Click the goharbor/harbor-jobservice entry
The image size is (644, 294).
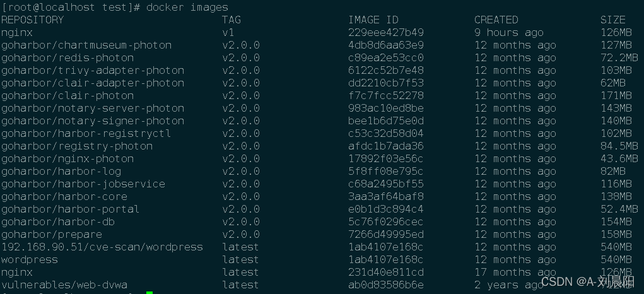coord(83,184)
